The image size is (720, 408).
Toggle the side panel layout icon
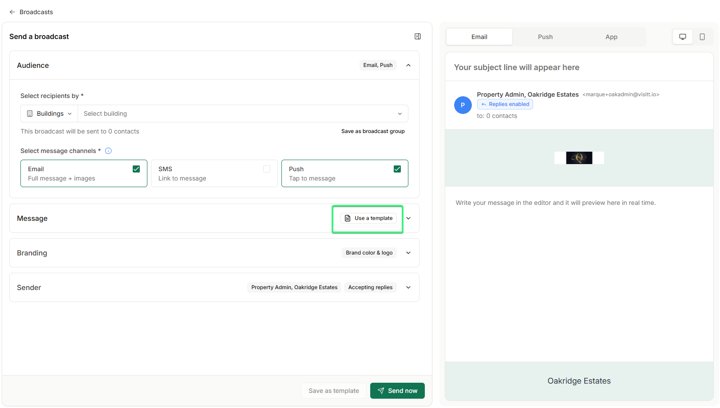point(417,36)
